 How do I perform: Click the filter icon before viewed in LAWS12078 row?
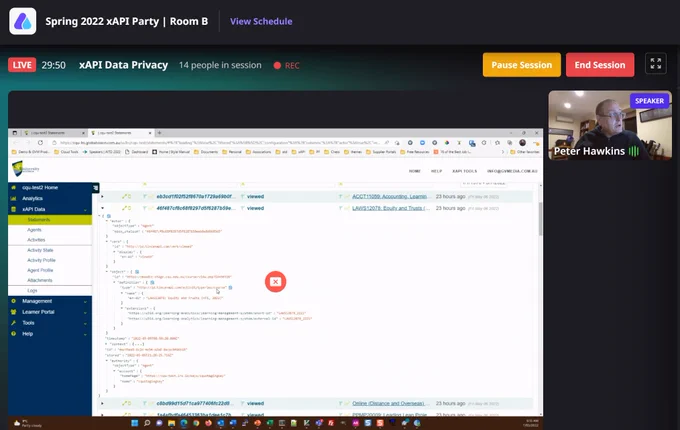click(x=243, y=208)
